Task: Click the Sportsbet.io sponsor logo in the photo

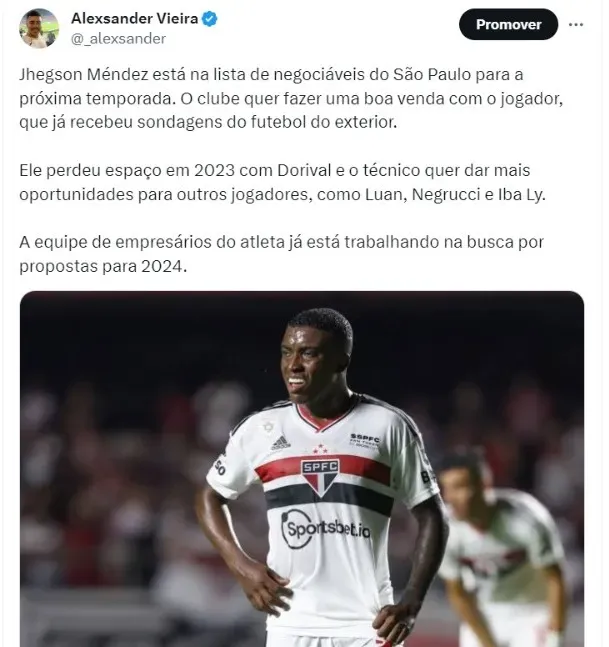Action: (x=325, y=529)
